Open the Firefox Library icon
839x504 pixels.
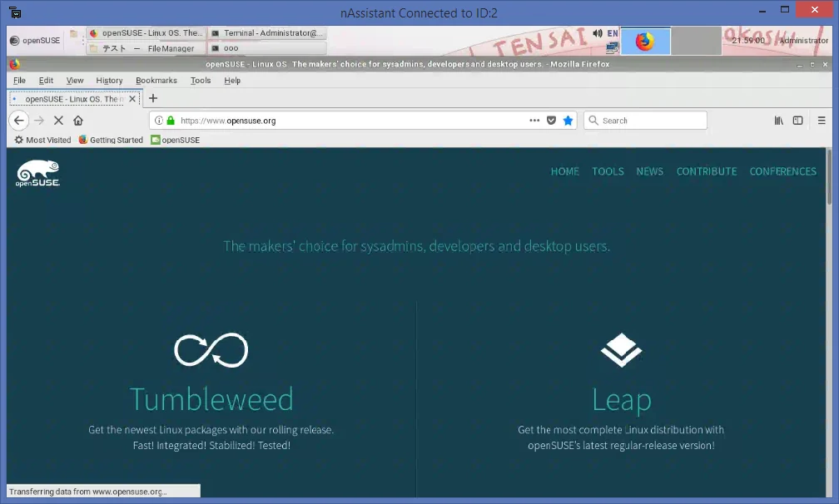(x=778, y=121)
